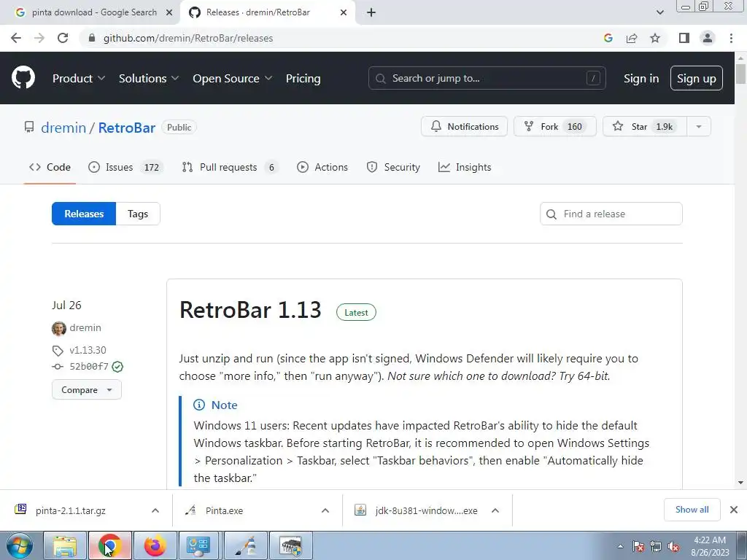Click the Find a release field

pos(611,214)
